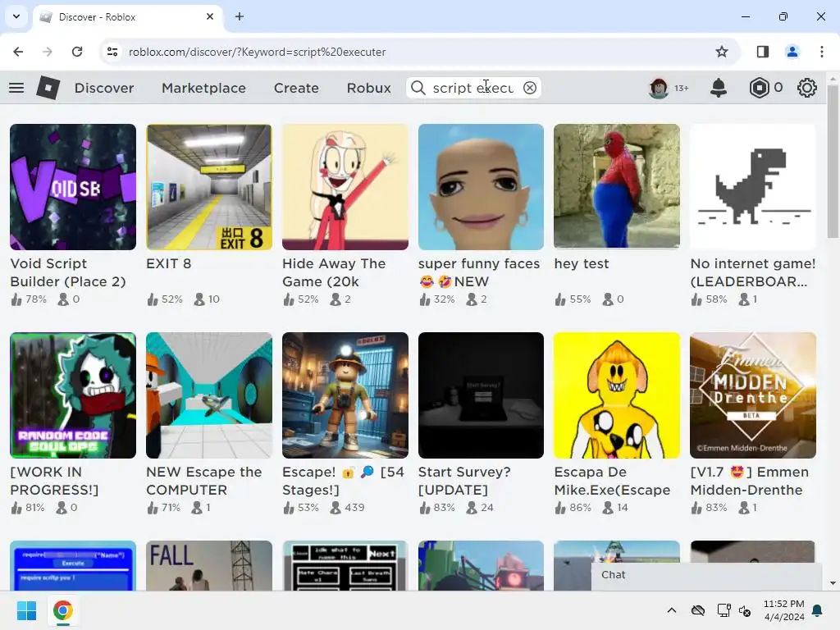
Task: Click the muted volume icon in tray
Action: click(x=745, y=610)
